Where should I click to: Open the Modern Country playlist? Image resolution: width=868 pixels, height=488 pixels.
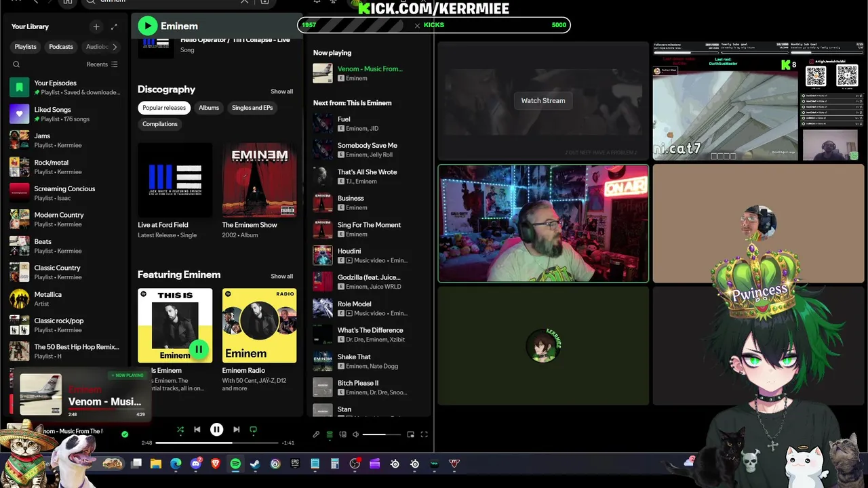66,219
